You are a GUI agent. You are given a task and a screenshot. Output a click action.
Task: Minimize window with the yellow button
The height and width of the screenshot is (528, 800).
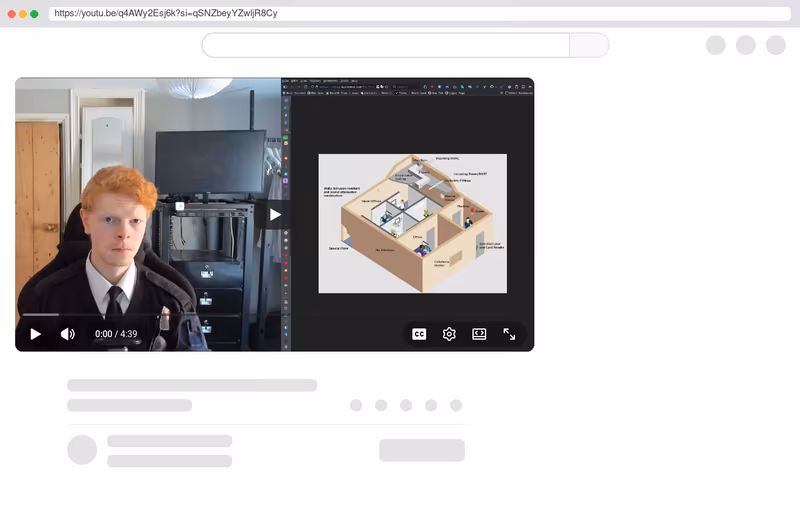(x=23, y=14)
